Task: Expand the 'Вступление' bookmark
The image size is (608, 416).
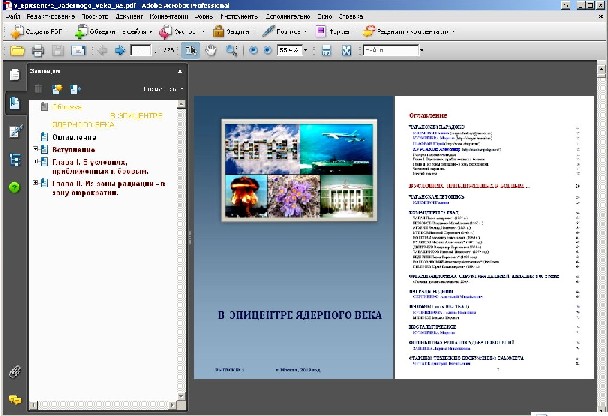Action: (35, 150)
